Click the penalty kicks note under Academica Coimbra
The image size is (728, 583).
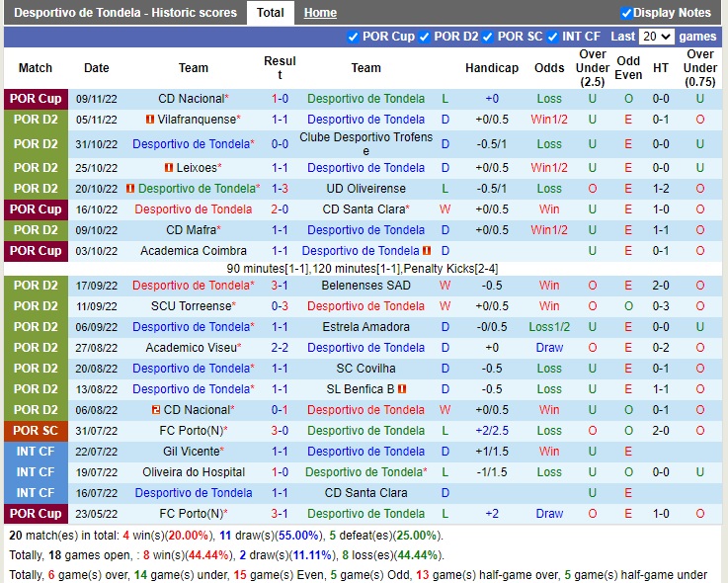(x=363, y=269)
